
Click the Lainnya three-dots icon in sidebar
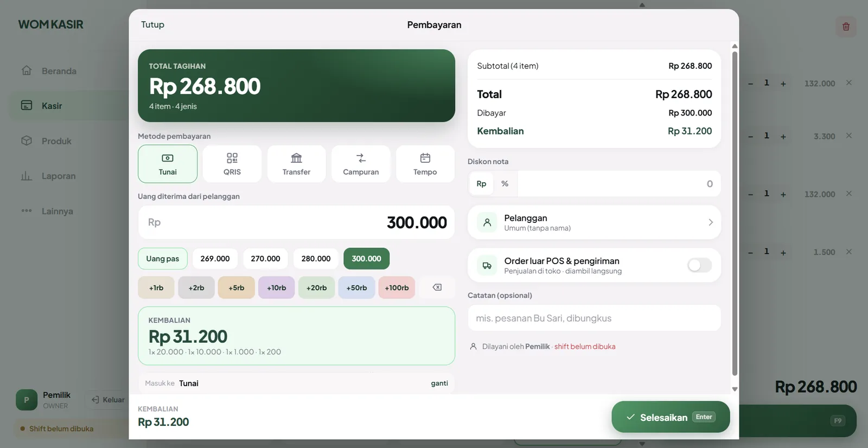[x=27, y=211]
